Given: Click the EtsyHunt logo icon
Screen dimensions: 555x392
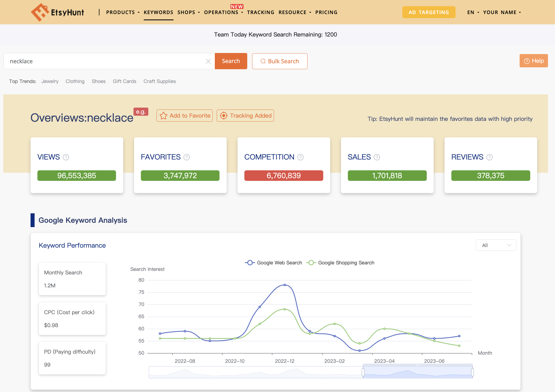Looking at the screenshot, I should click(39, 12).
